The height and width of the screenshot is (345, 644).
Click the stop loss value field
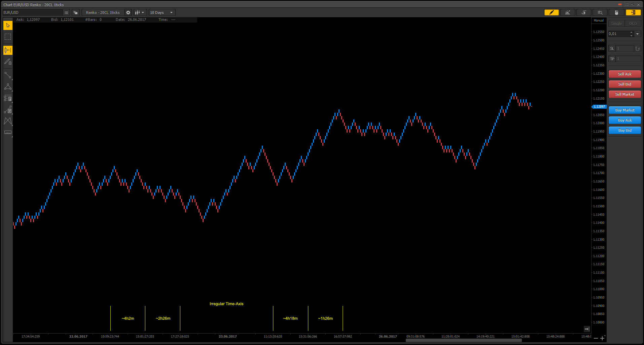(x=625, y=48)
